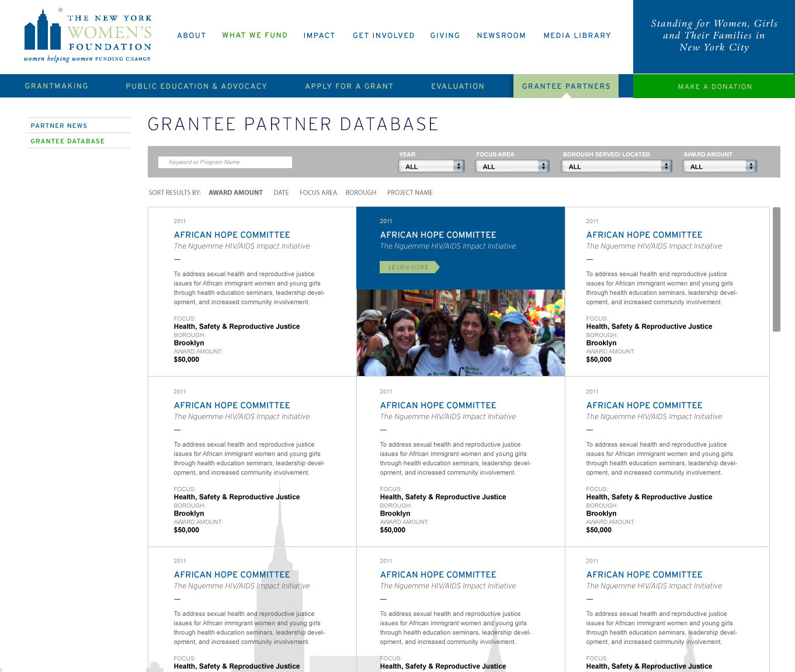This screenshot has width=795, height=672.
Task: Open the Award Amount dropdown
Action: (720, 166)
